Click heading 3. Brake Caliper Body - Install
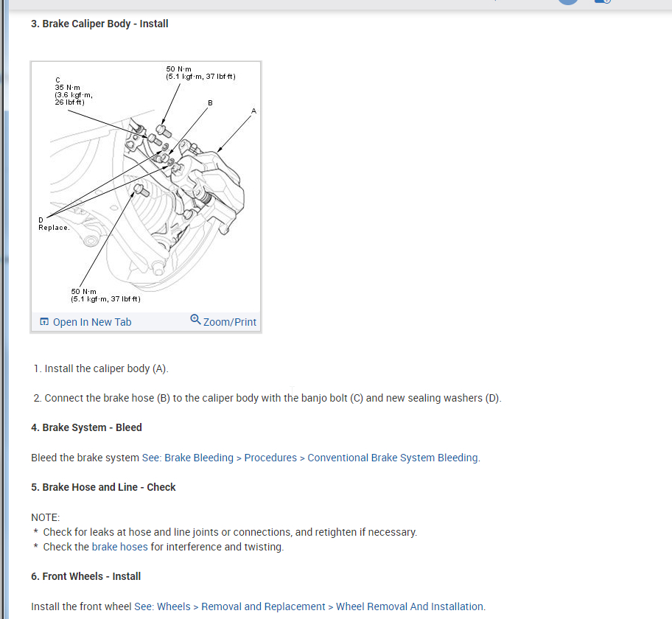 tap(99, 24)
